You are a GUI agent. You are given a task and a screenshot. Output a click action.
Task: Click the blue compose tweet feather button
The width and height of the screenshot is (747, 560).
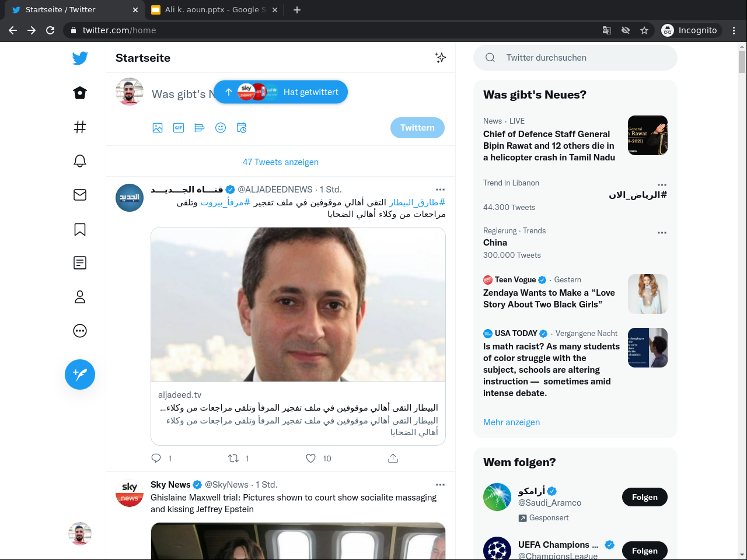click(80, 374)
